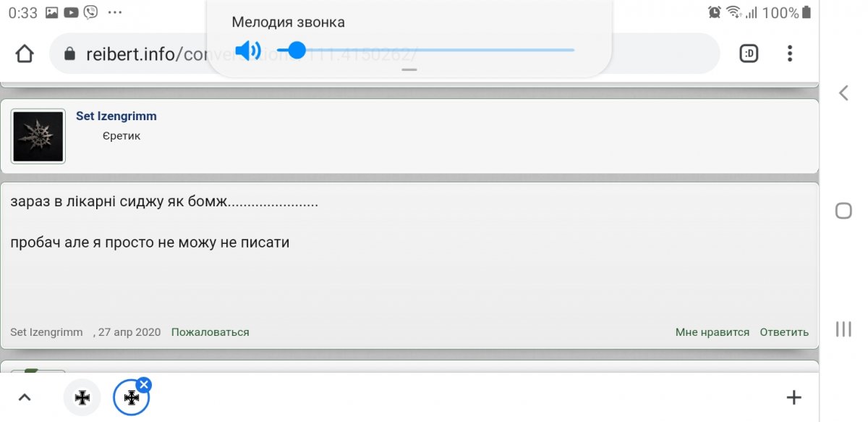Click the Пожаловаться report link

(x=210, y=332)
